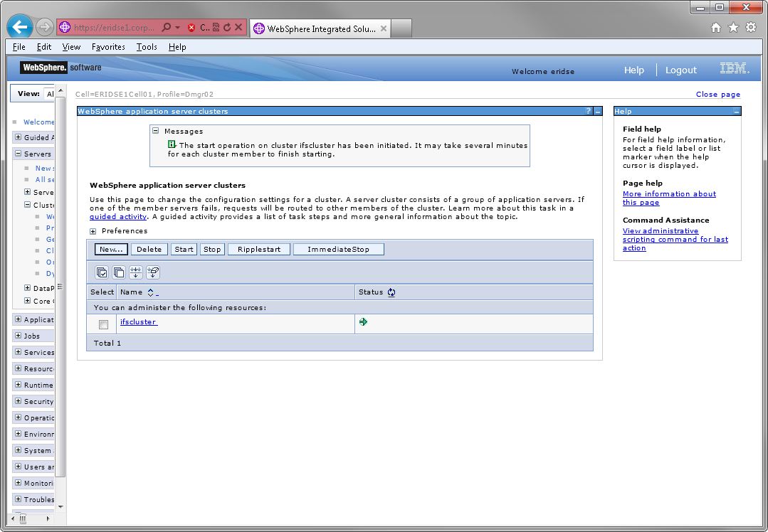
Task: Click the Ripplestart button
Action: [259, 249]
